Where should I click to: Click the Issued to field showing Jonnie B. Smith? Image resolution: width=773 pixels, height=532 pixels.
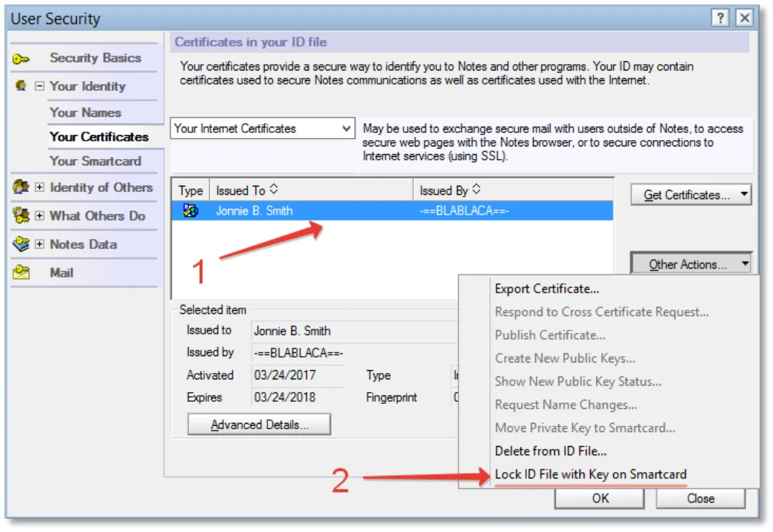coord(355,331)
